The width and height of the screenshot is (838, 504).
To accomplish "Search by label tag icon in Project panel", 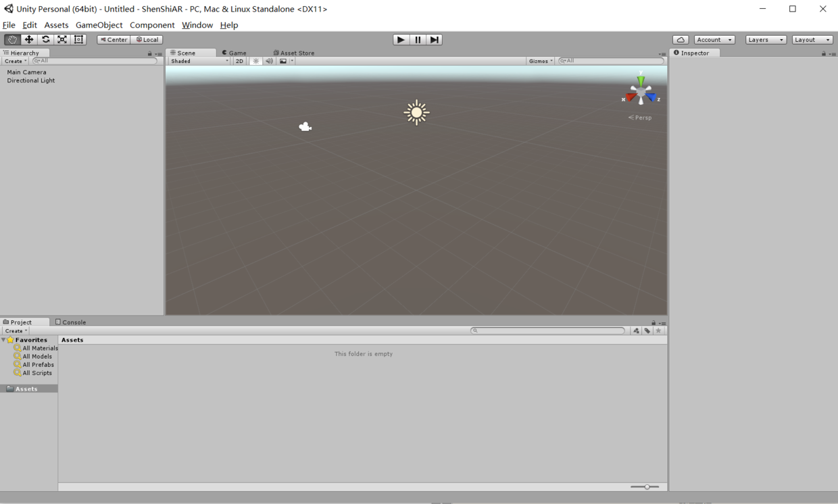I will pyautogui.click(x=647, y=331).
